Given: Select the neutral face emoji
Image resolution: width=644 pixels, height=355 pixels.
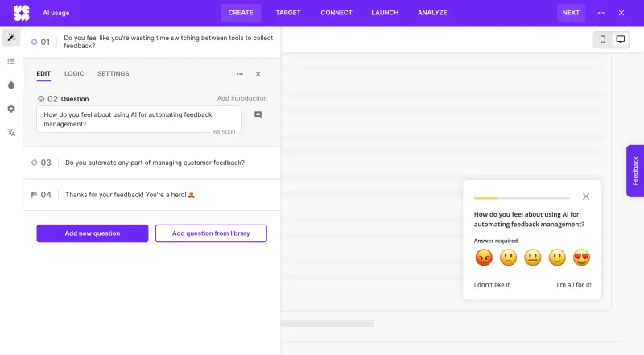Looking at the screenshot, I should (x=533, y=258).
